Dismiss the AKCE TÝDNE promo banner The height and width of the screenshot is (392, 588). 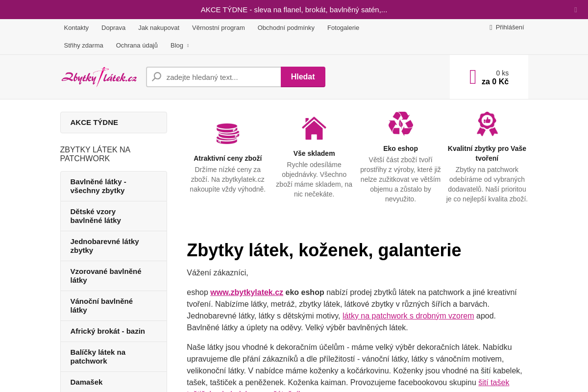[x=575, y=9]
